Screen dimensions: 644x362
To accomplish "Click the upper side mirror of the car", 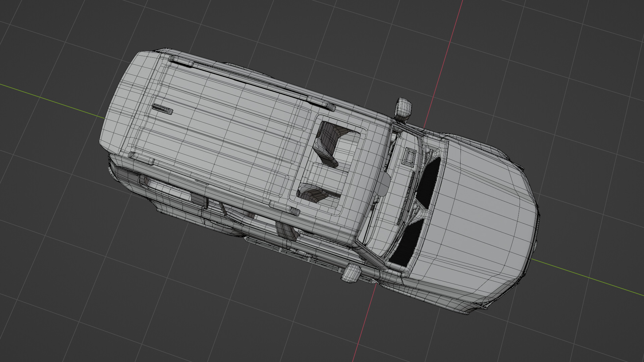I will tap(403, 109).
